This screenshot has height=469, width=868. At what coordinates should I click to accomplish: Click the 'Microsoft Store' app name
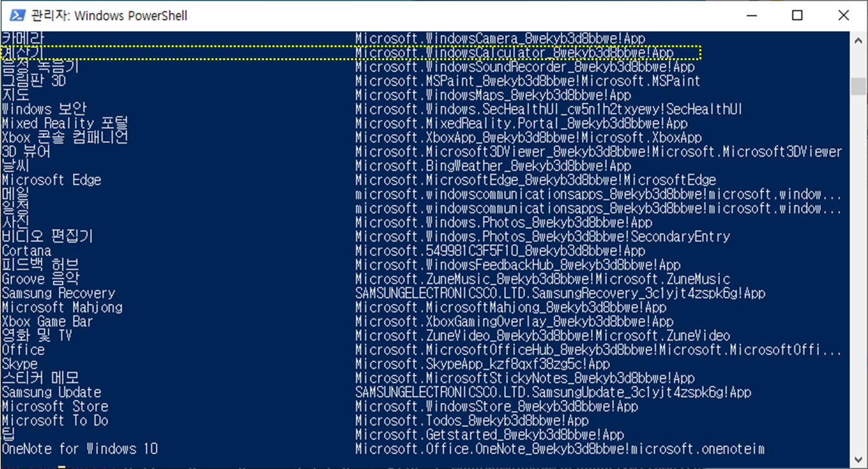[x=55, y=407]
